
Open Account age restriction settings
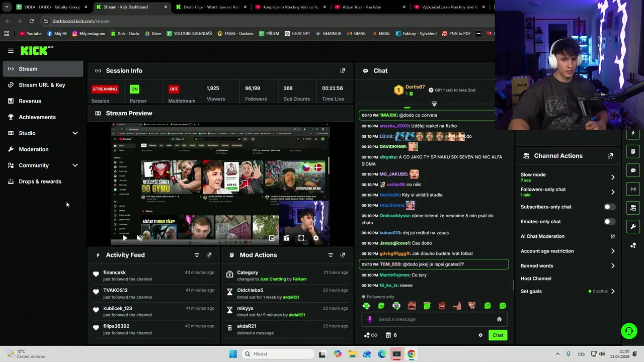pos(568,251)
